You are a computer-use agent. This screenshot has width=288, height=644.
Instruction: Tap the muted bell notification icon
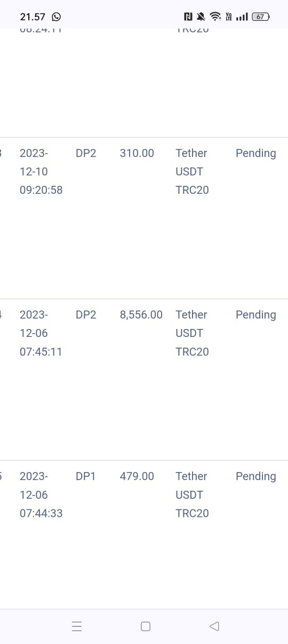(x=202, y=17)
